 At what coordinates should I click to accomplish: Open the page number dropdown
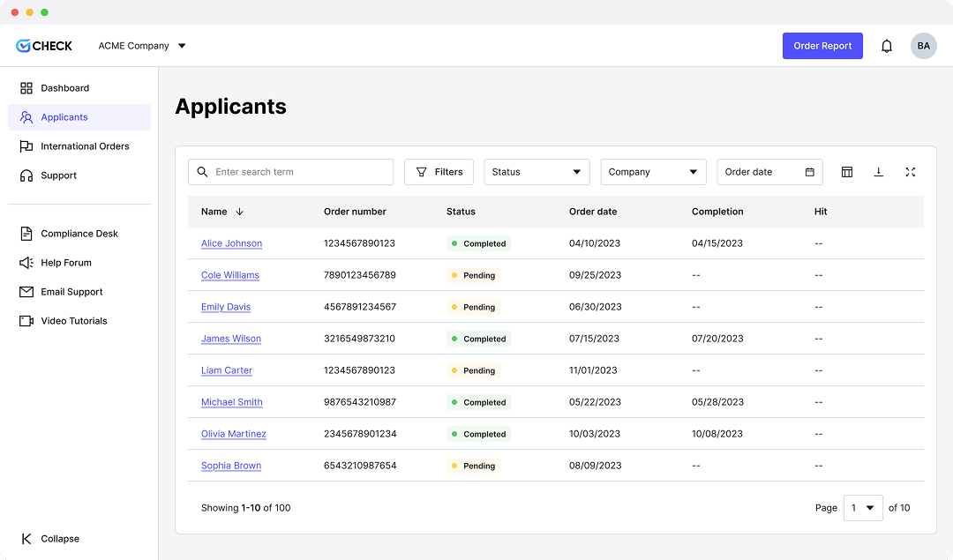(862, 508)
